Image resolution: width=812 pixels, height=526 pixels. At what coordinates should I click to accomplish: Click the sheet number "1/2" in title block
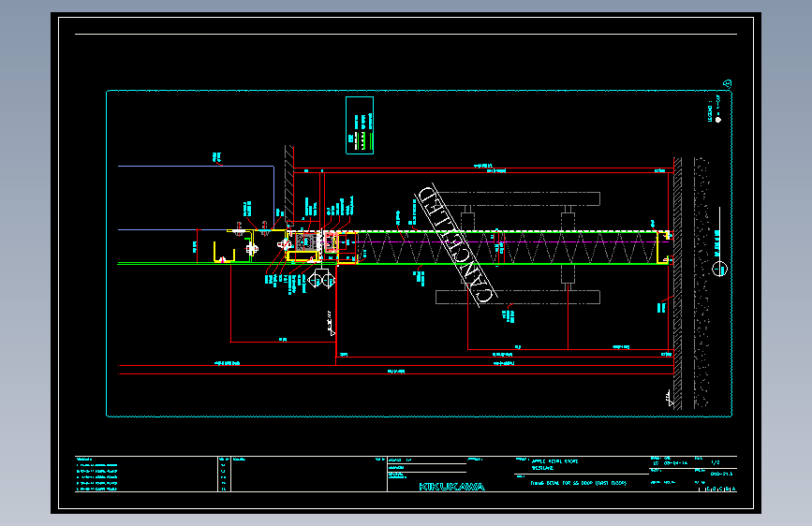tap(716, 462)
